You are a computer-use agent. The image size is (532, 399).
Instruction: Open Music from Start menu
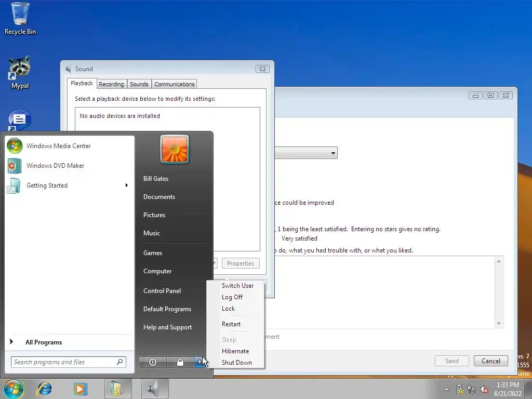(151, 233)
